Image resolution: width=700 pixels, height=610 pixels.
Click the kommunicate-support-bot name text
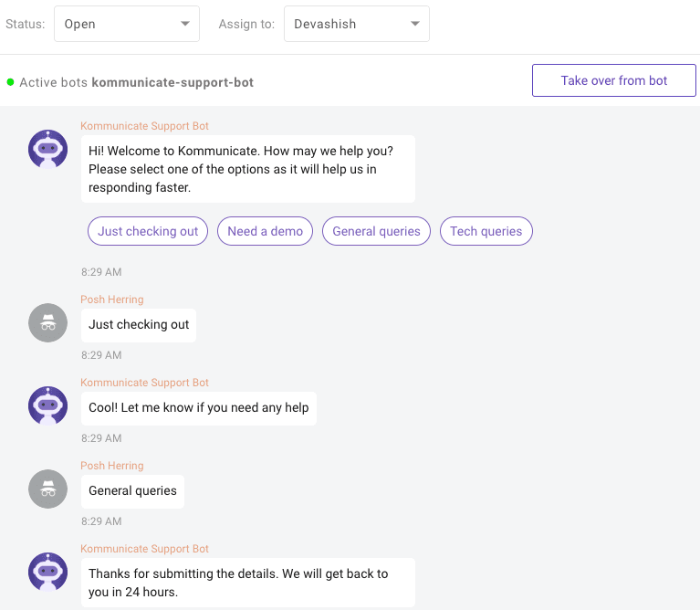tap(172, 82)
